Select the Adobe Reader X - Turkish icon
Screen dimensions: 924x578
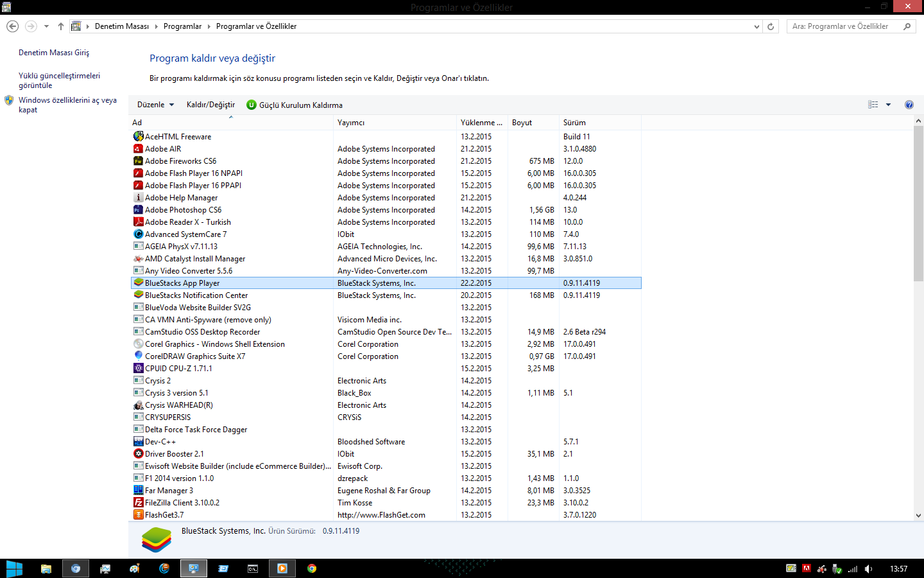tap(138, 222)
